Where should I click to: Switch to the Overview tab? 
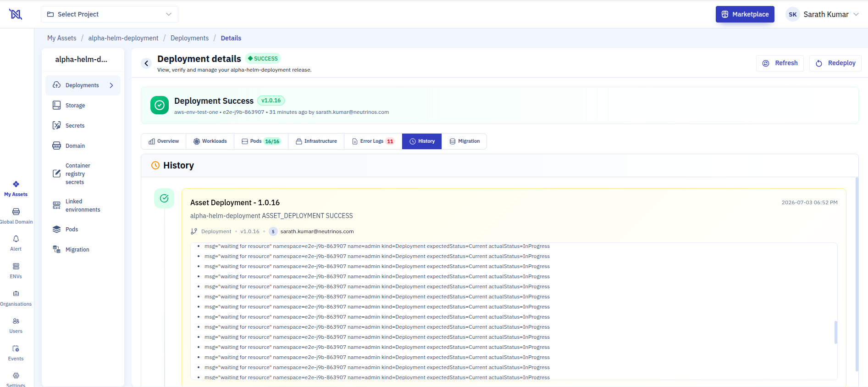(164, 141)
